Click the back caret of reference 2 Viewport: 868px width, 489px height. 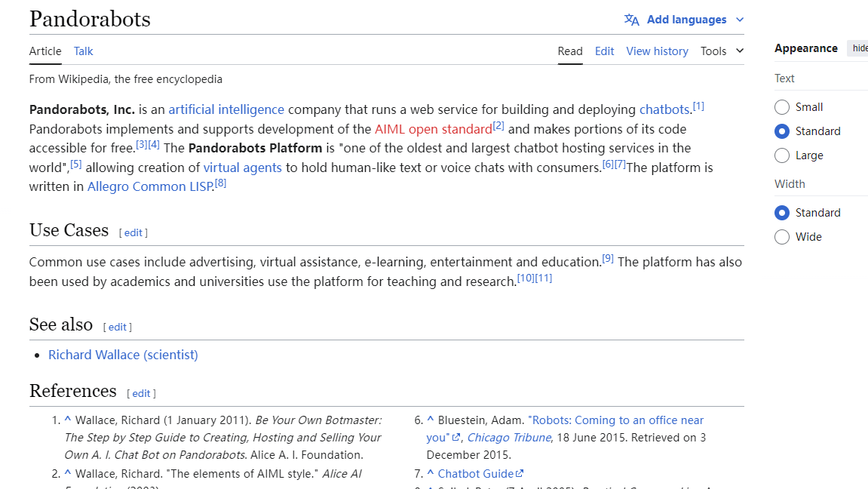pos(68,473)
